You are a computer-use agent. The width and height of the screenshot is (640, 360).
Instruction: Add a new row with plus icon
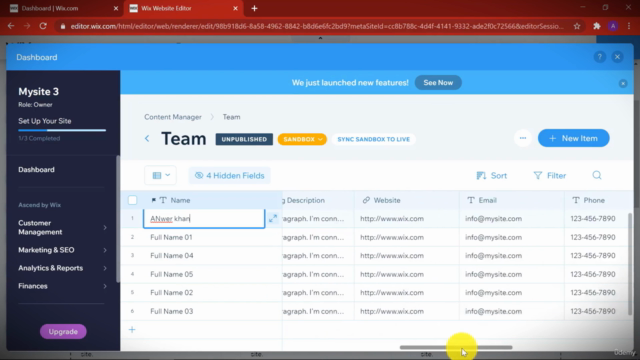click(132, 329)
